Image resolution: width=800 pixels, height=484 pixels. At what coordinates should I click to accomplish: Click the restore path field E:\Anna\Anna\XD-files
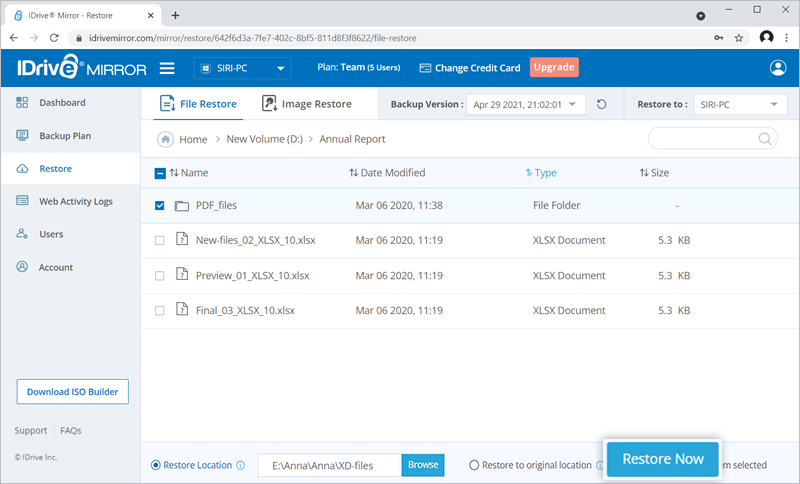tap(330, 465)
